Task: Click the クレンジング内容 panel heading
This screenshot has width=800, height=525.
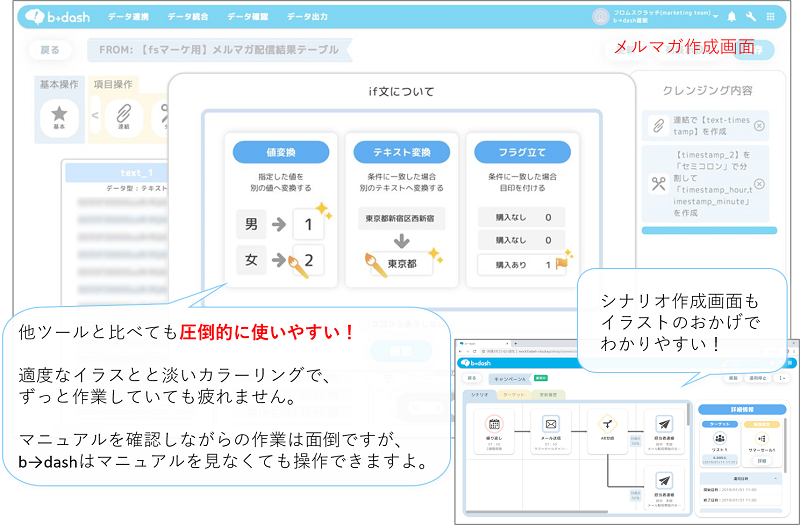Action: point(707,91)
